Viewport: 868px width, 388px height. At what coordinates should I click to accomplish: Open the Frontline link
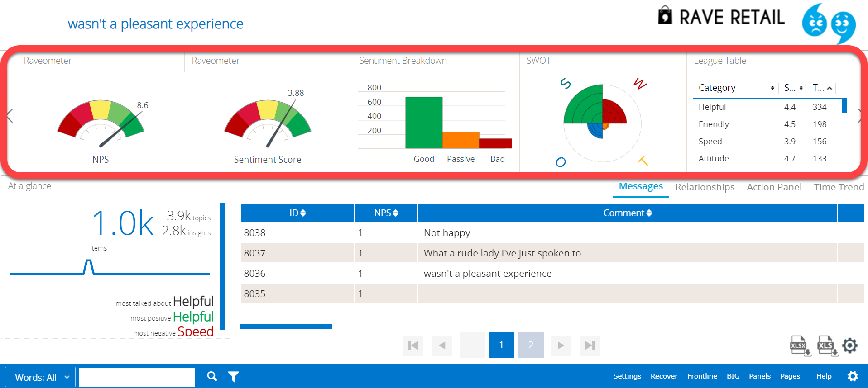(x=702, y=376)
